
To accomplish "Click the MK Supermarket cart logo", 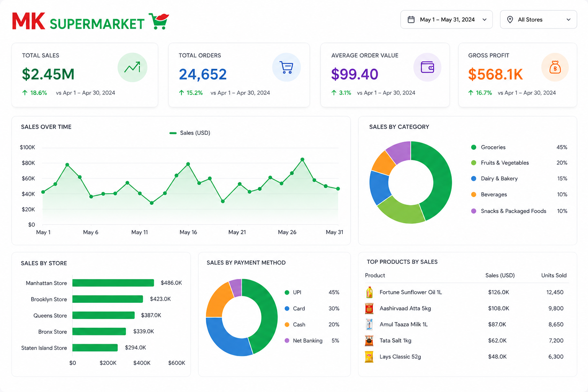I will click(159, 21).
